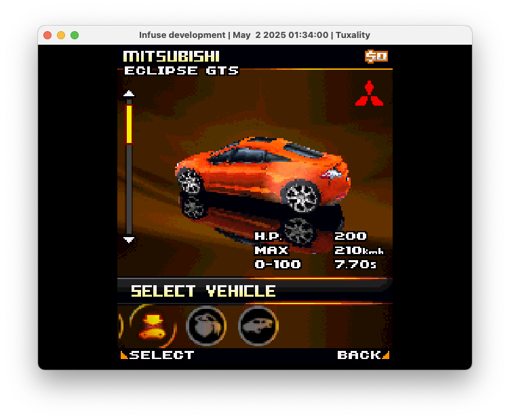510x420 pixels.
Task: Minimize the window with yellow button
Action: coord(61,35)
